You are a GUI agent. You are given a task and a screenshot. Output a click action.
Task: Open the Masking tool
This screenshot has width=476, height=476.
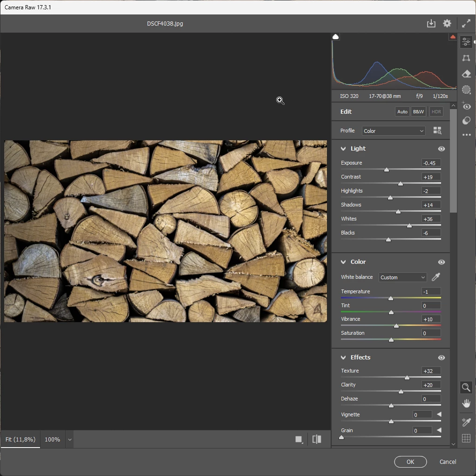point(466,90)
